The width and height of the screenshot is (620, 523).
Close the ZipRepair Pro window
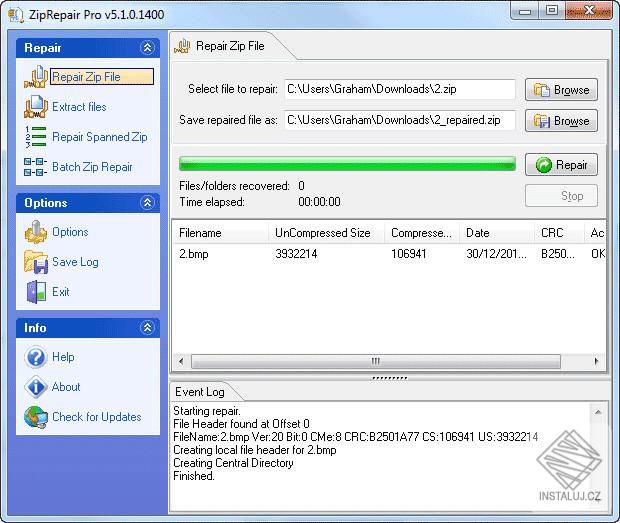[589, 11]
